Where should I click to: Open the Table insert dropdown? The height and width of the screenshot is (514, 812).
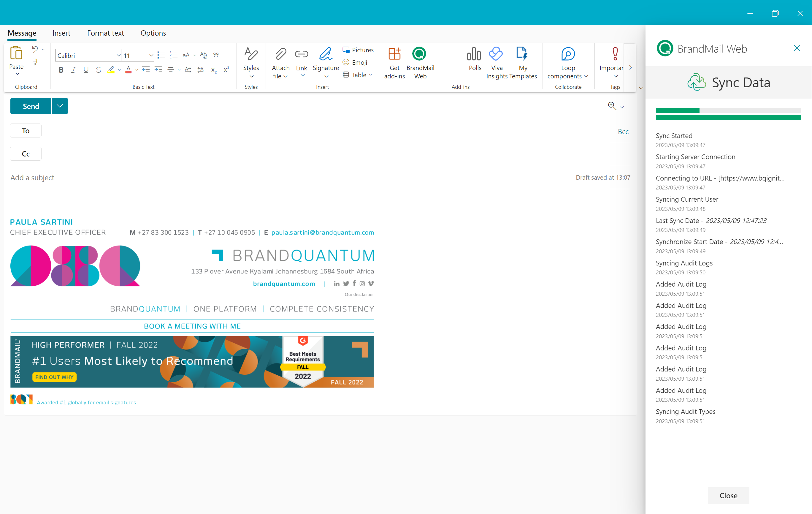357,75
